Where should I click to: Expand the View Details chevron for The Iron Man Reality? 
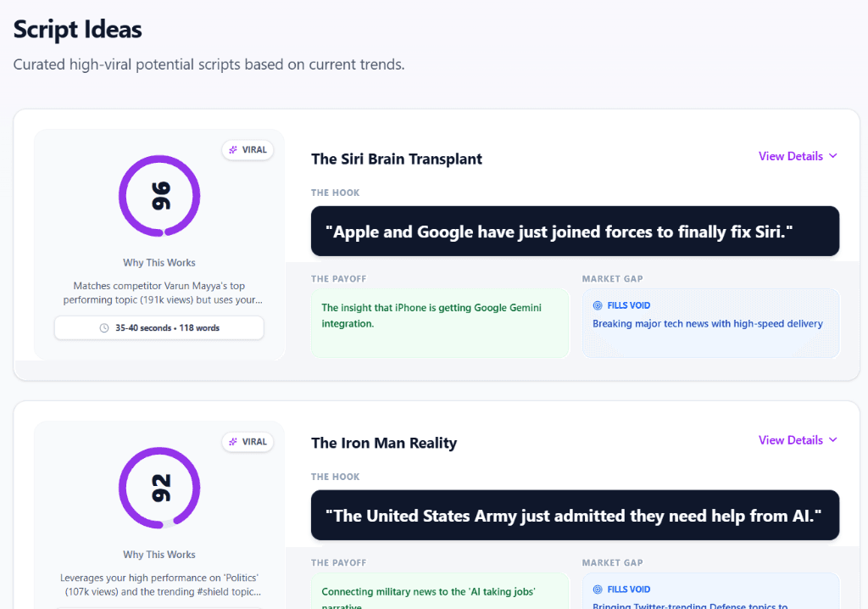click(x=832, y=440)
